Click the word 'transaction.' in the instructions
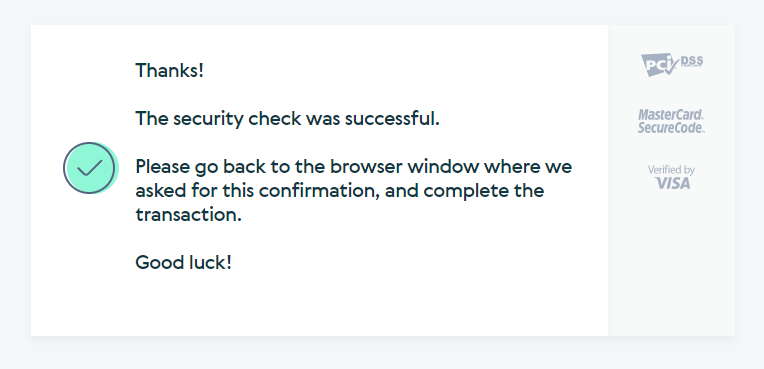 click(x=189, y=215)
